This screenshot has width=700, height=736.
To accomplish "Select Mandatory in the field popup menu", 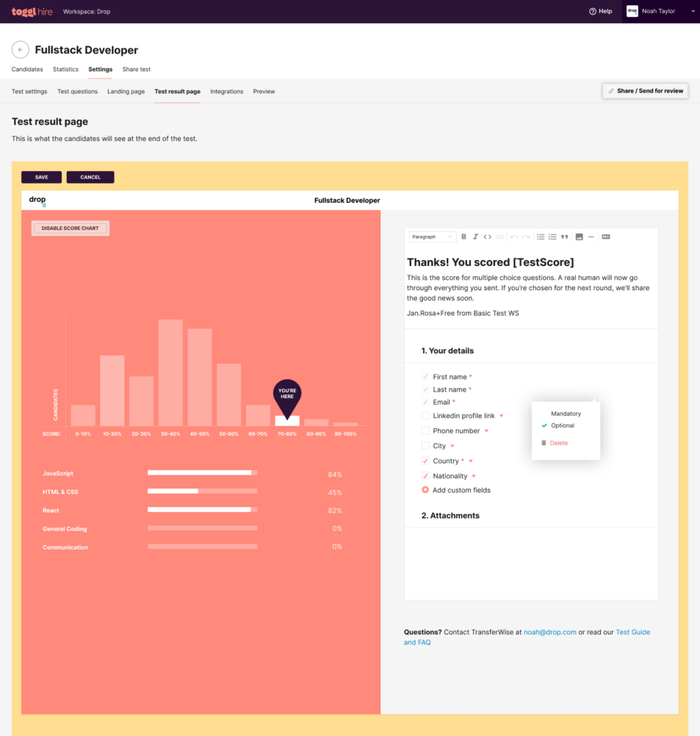I will point(566,414).
